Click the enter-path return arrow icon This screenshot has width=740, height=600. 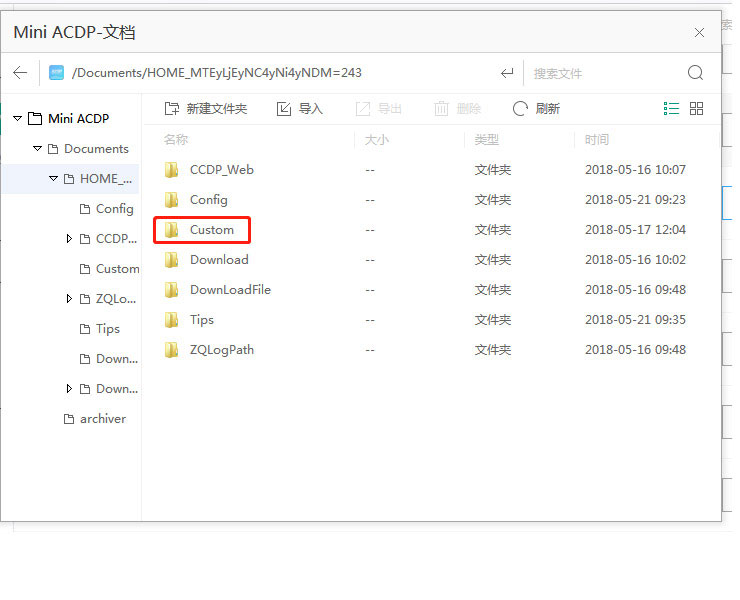(x=507, y=73)
